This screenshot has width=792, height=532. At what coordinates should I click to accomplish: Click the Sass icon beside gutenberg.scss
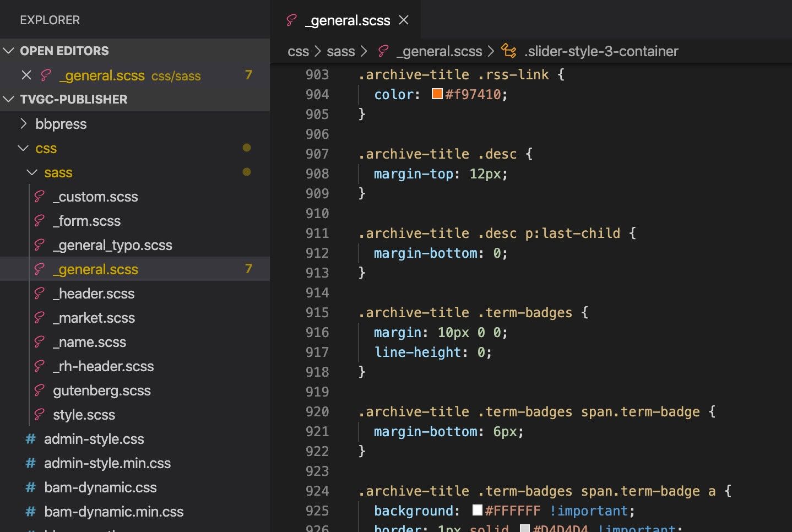coord(39,390)
